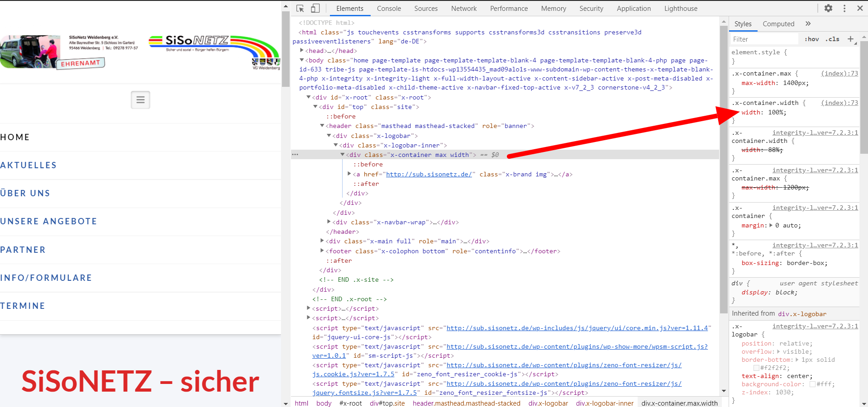
Task: Open (index):73 source link for .x-container.width
Action: tap(839, 103)
